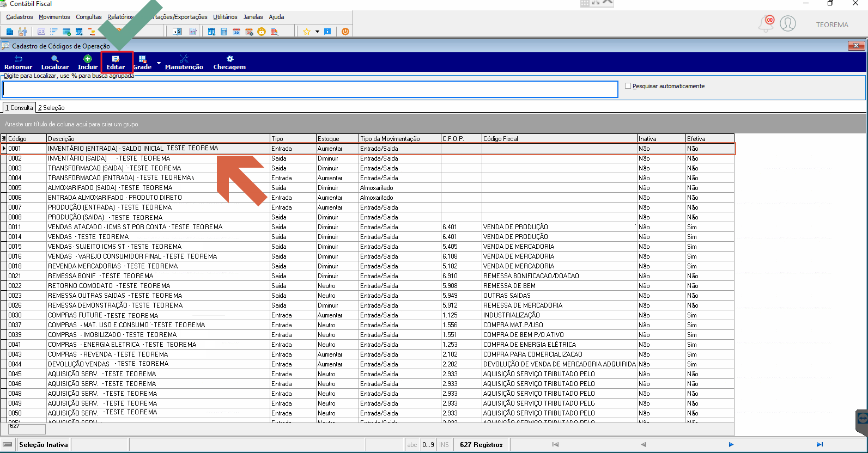The width and height of the screenshot is (868, 453).
Task: Click the document with dollar sign icon
Action: [177, 32]
